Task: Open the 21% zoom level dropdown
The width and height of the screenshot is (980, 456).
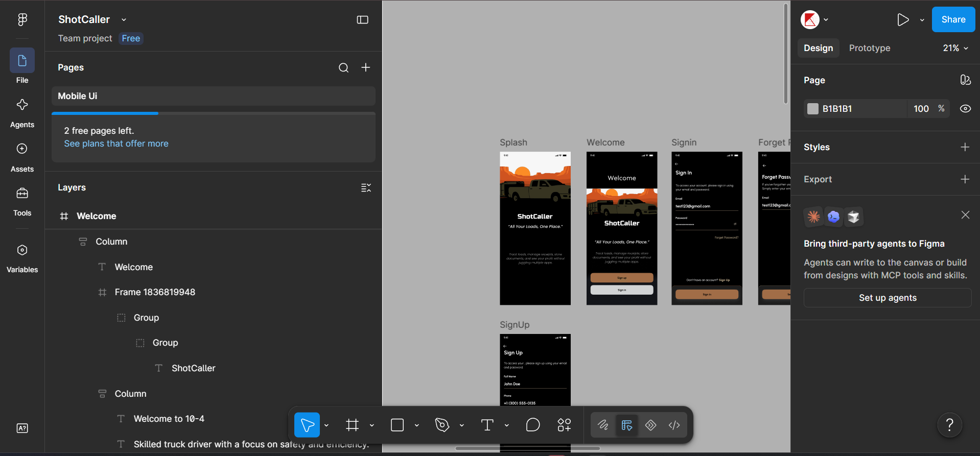Action: [x=955, y=48]
